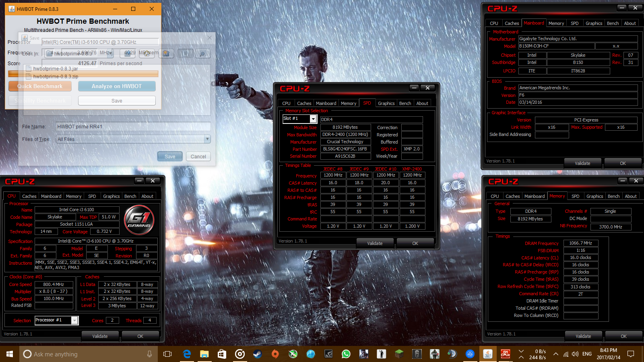Open Memory tab in the CPU-Z SPD window

tap(349, 103)
